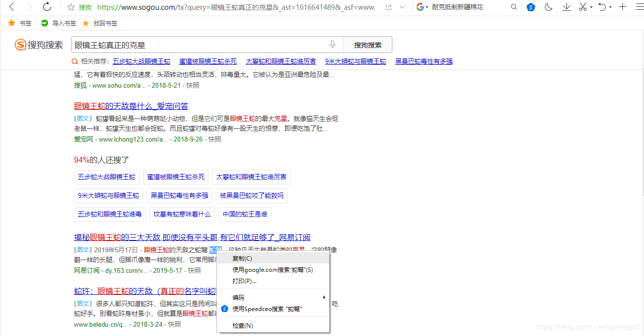The height and width of the screenshot is (336, 644).
Task: Open the night mode moon icon
Action: point(548,7)
